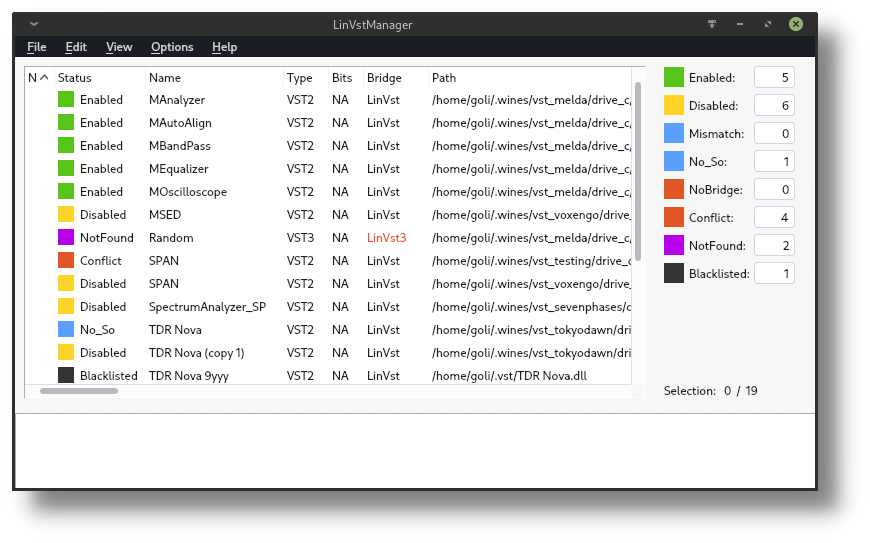Viewport: 870px width, 543px height.
Task: Click the keep-above pin icon in title bar
Action: tap(712, 24)
